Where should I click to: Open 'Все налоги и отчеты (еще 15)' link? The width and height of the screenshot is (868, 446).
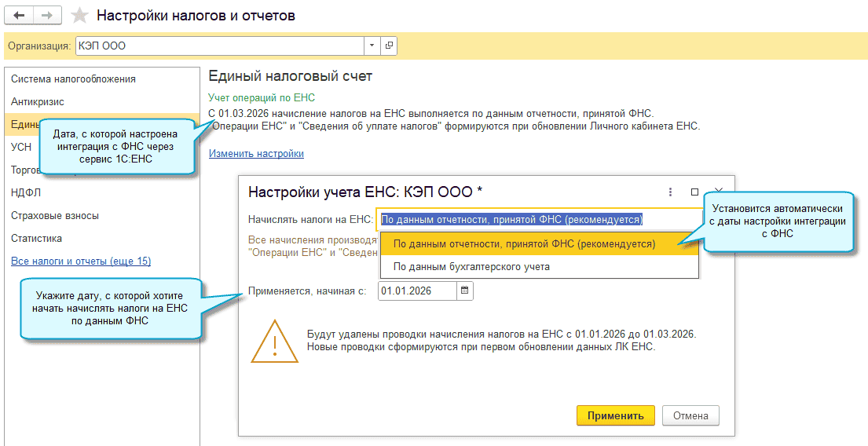point(81,261)
